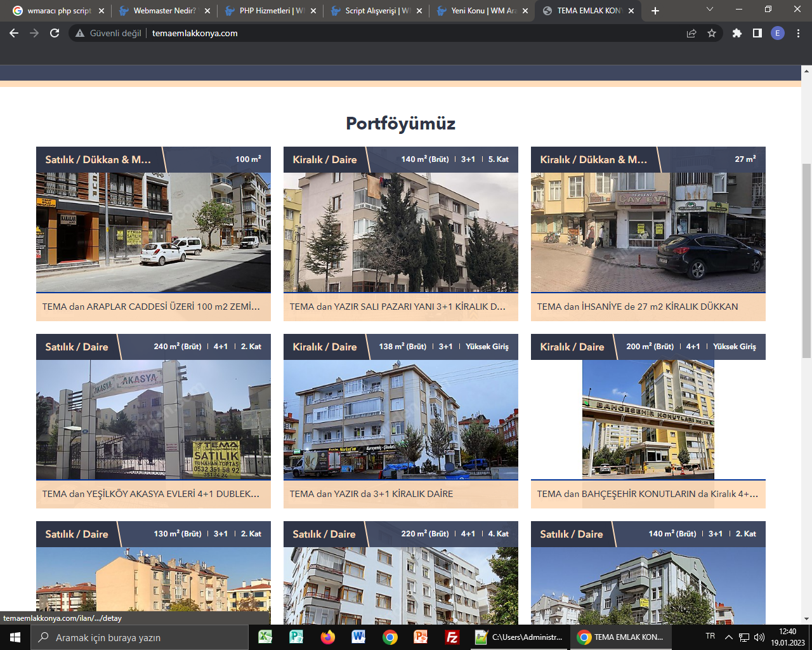
Task: Click the Bahçeşehir Konutları photo
Action: pos(648,420)
